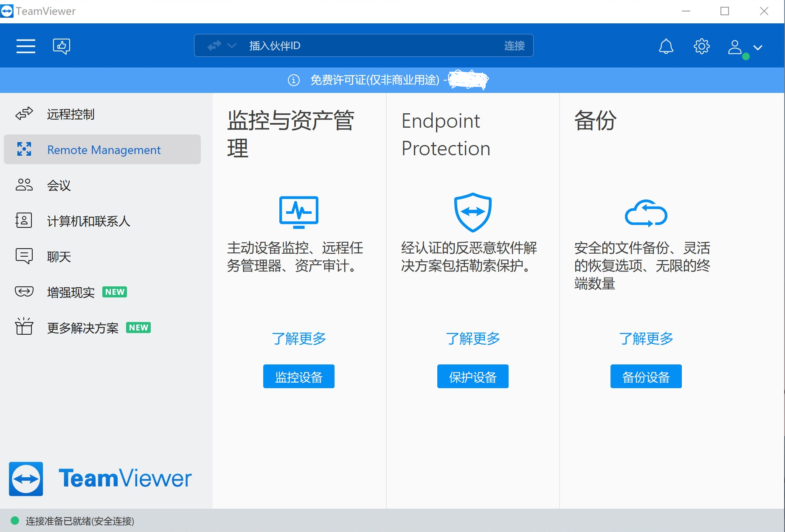
Task: Click 了解更多 under monitoring
Action: tap(299, 339)
